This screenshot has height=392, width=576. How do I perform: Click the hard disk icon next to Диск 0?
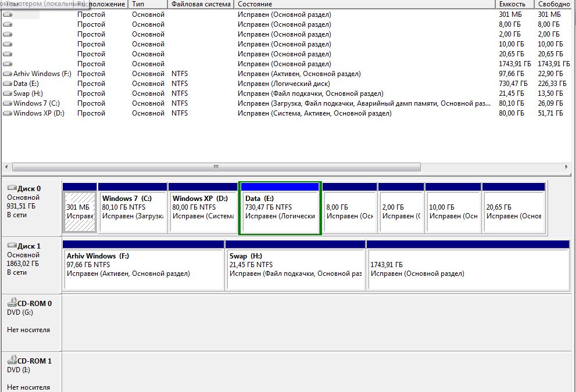click(12, 188)
